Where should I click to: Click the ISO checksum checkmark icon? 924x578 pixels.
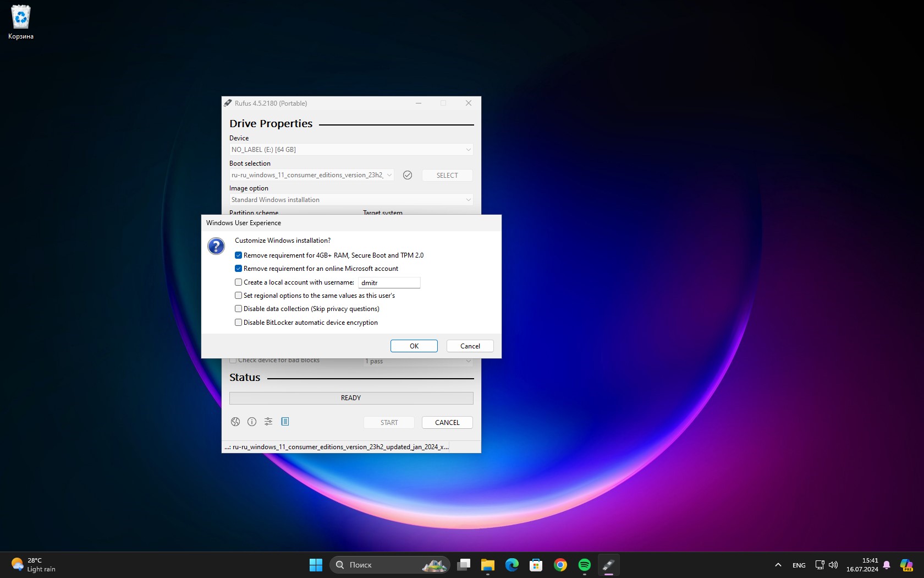point(408,175)
